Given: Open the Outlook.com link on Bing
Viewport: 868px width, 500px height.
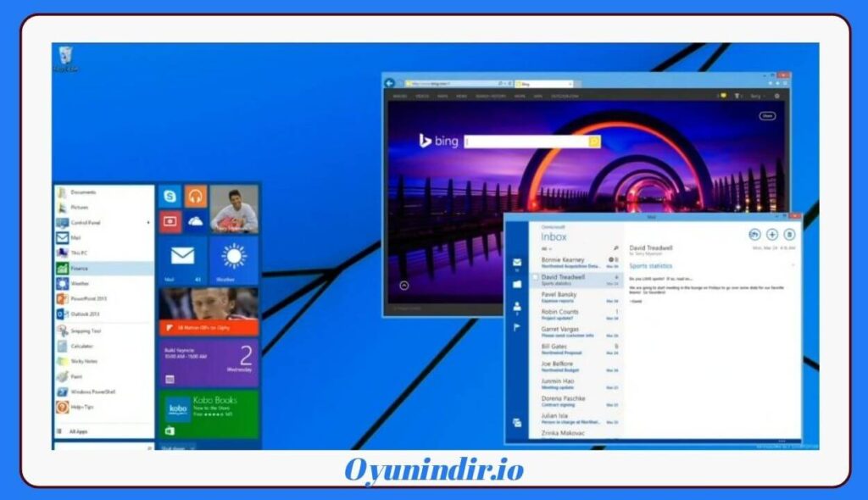Looking at the screenshot, I should pos(565,97).
